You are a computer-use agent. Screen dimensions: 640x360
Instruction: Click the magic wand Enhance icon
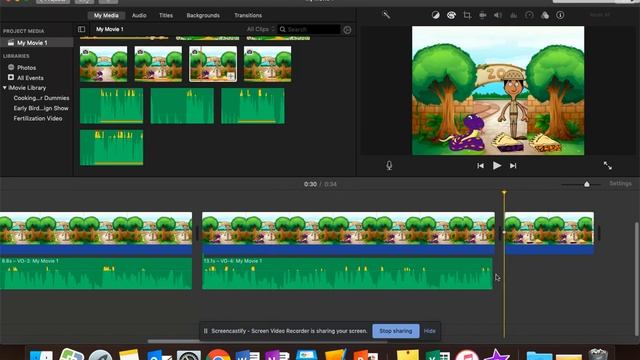[x=386, y=15]
